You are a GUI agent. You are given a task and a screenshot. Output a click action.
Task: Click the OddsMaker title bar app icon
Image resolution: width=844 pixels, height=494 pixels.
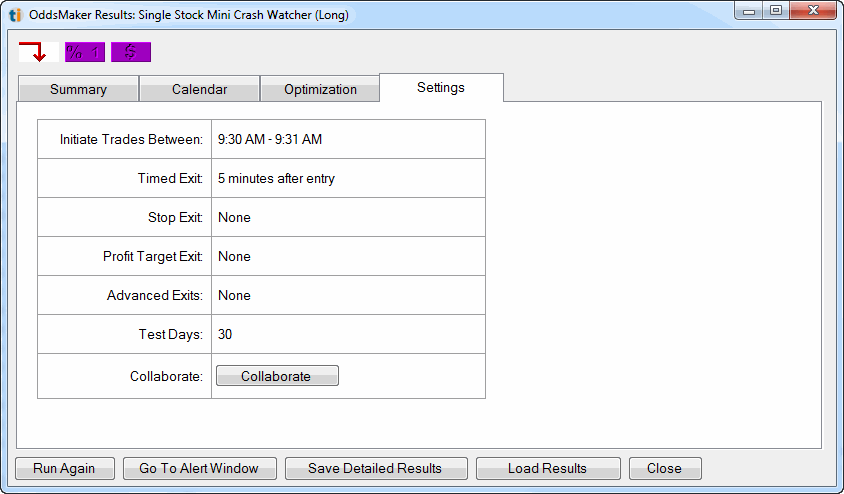pyautogui.click(x=15, y=14)
